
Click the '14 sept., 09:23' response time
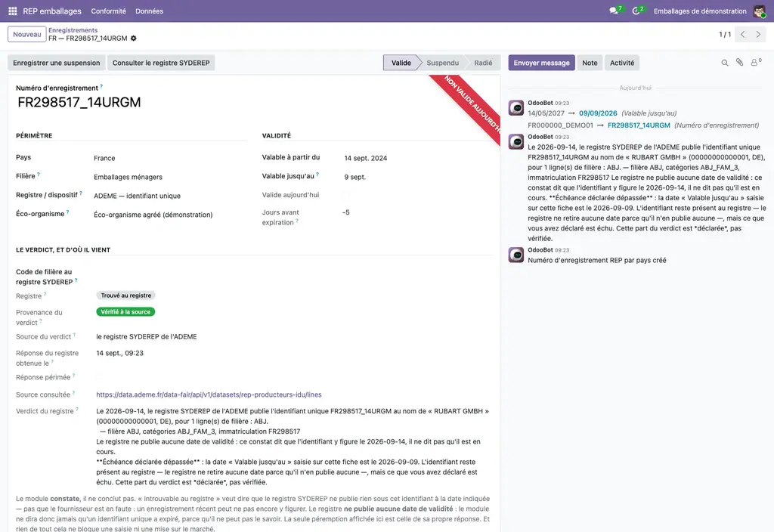(120, 353)
